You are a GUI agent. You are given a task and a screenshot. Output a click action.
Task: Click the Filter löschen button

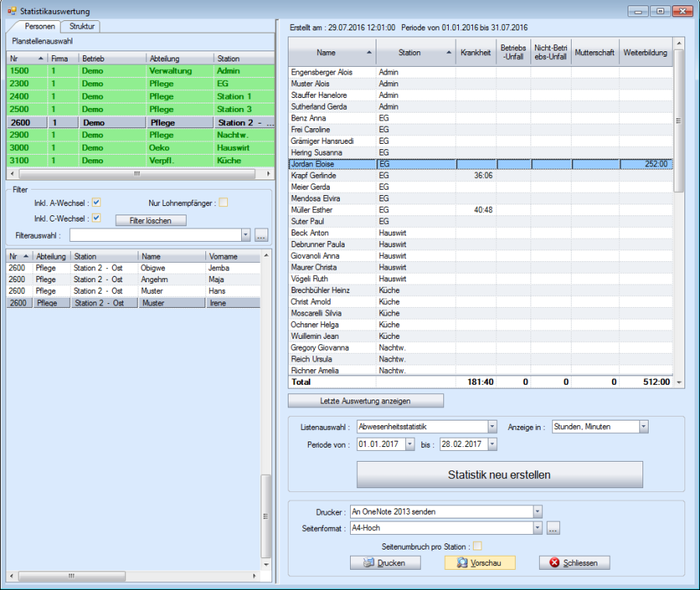tap(151, 221)
